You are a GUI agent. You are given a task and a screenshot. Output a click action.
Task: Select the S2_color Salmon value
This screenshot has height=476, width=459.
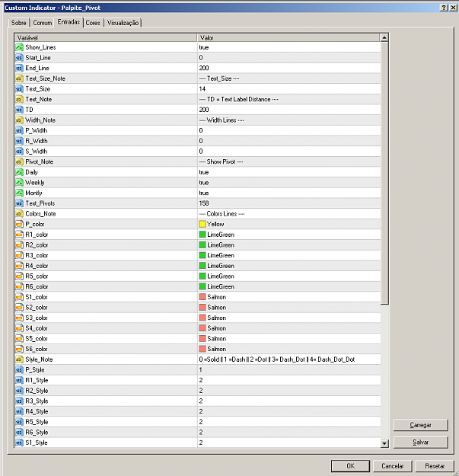point(217,308)
